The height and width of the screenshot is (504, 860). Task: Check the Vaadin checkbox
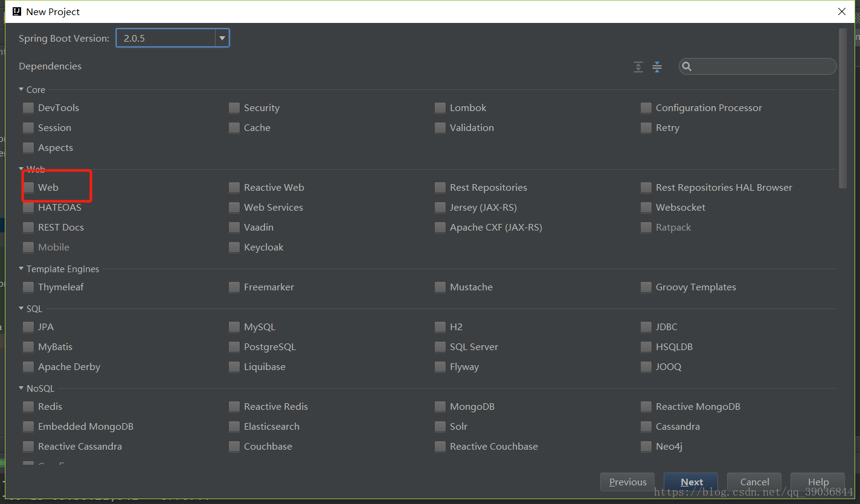234,228
